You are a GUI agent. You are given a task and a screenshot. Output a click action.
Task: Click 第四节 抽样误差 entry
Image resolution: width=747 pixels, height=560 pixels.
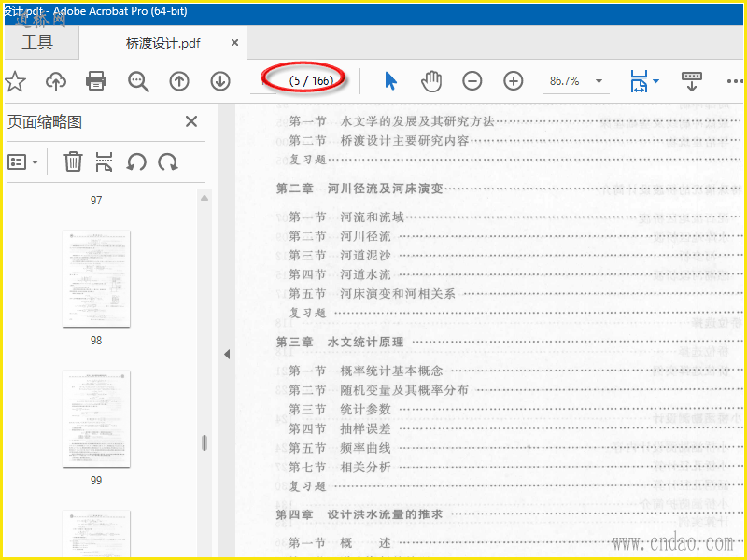pos(340,428)
